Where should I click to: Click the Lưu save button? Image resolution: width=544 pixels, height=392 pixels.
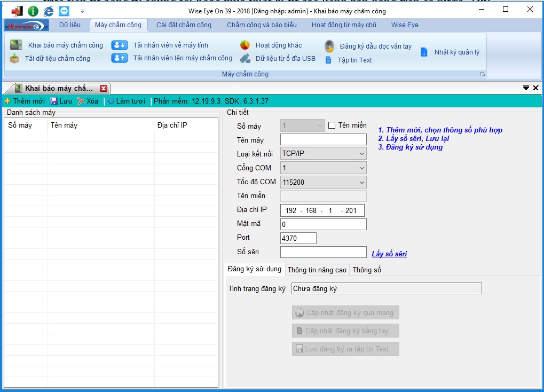[61, 101]
